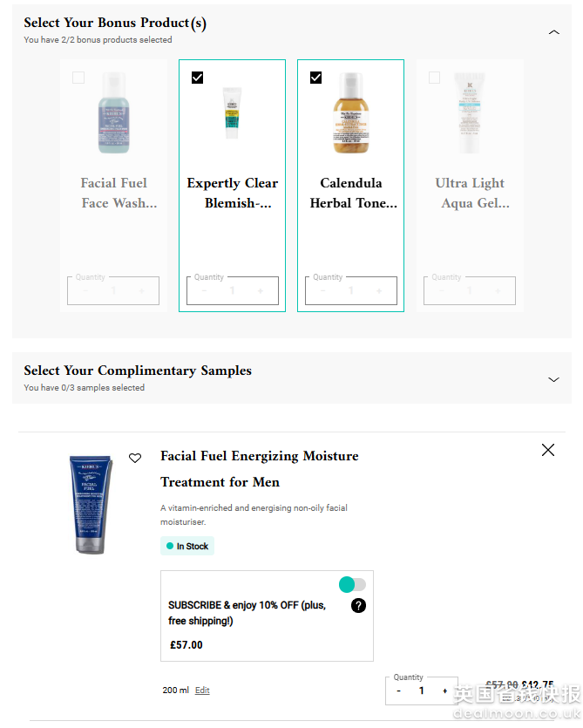Decrease quantity of Facial Fuel moisturiser

coord(399,691)
